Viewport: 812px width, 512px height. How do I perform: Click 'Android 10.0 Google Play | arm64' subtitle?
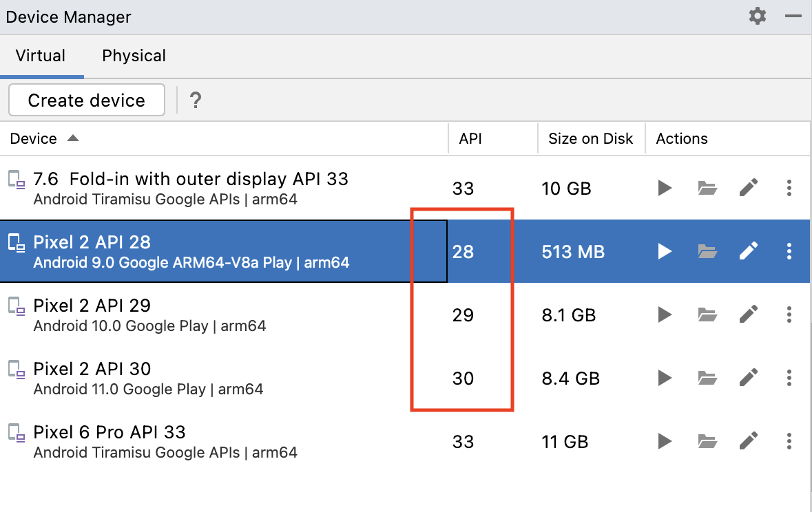[149, 326]
